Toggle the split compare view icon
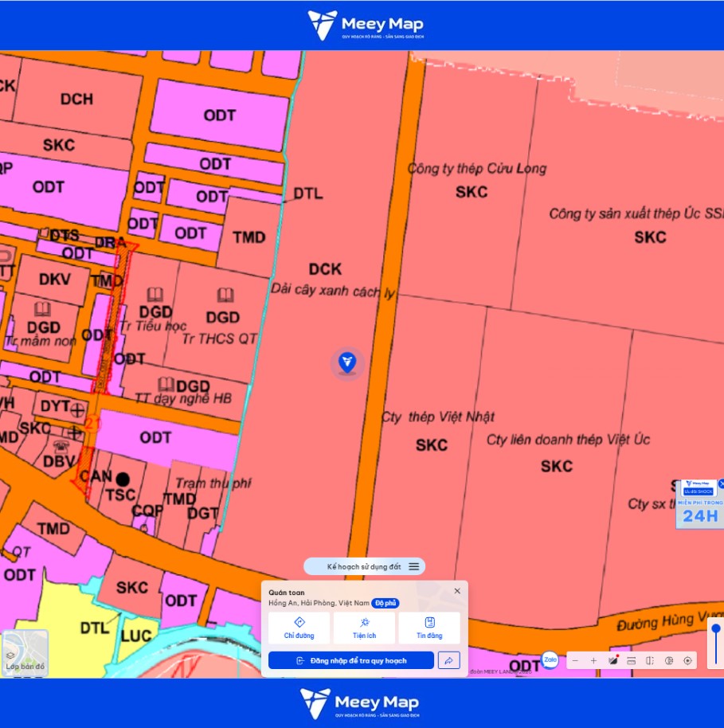Image resolution: width=724 pixels, height=728 pixels. pos(650,660)
